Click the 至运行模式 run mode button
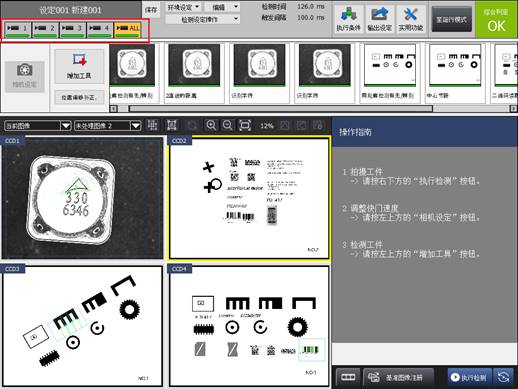 tap(452, 20)
